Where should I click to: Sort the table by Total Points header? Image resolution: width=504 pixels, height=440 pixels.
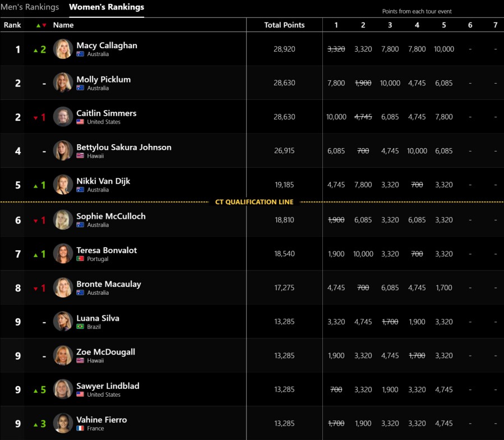tap(284, 25)
